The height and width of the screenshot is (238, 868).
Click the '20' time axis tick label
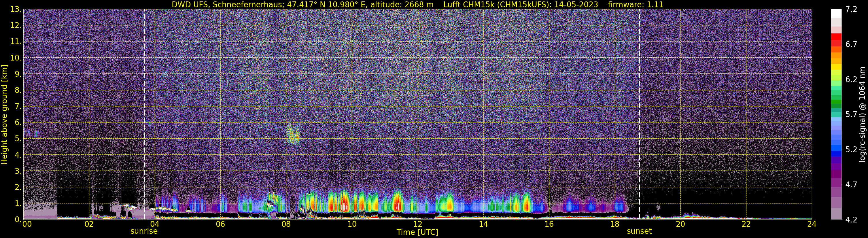click(680, 224)
